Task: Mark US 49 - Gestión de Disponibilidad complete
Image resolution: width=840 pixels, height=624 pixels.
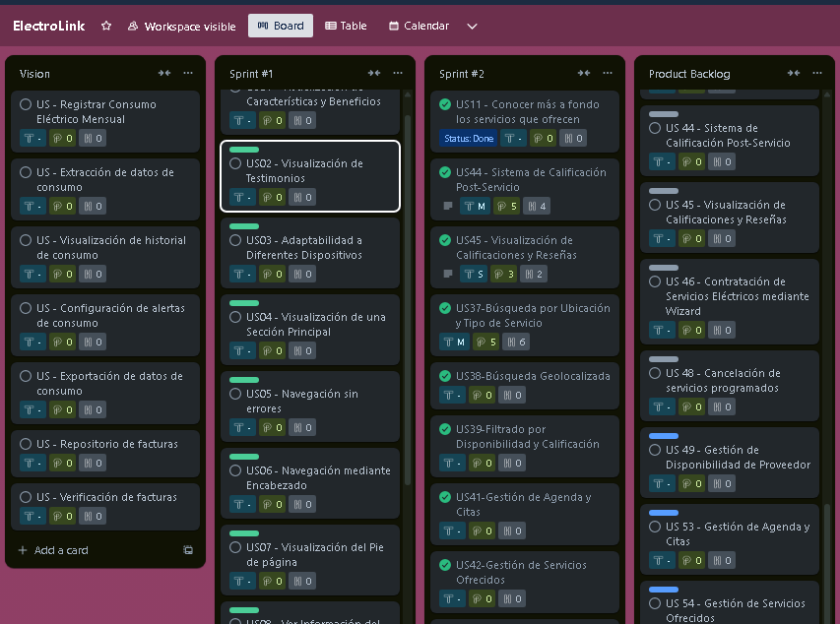Action: point(655,450)
